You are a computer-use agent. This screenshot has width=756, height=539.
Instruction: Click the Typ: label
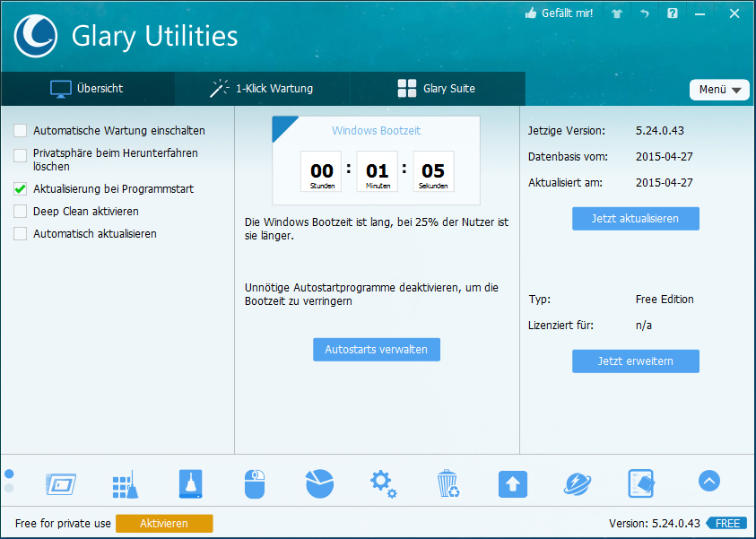(x=540, y=300)
